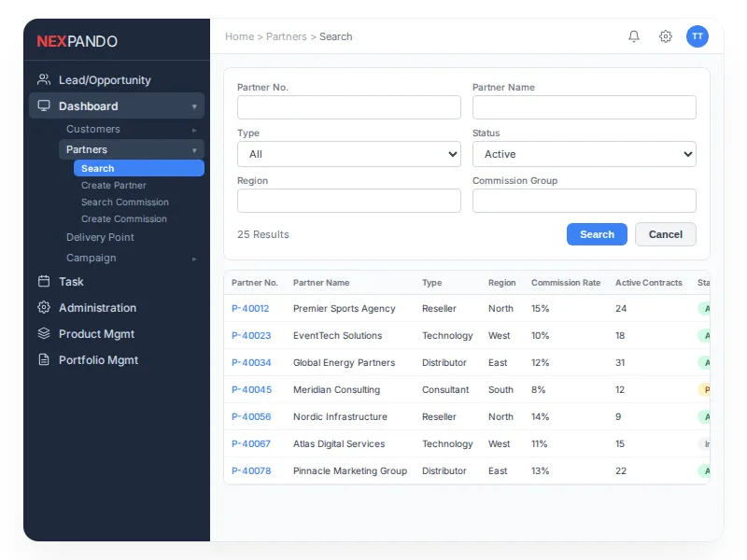747x560 pixels.
Task: Open Administration section
Action: (x=117, y=308)
